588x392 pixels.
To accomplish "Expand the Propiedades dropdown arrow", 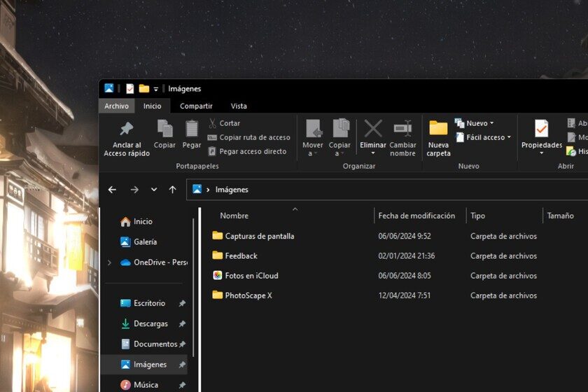I will click(x=542, y=153).
